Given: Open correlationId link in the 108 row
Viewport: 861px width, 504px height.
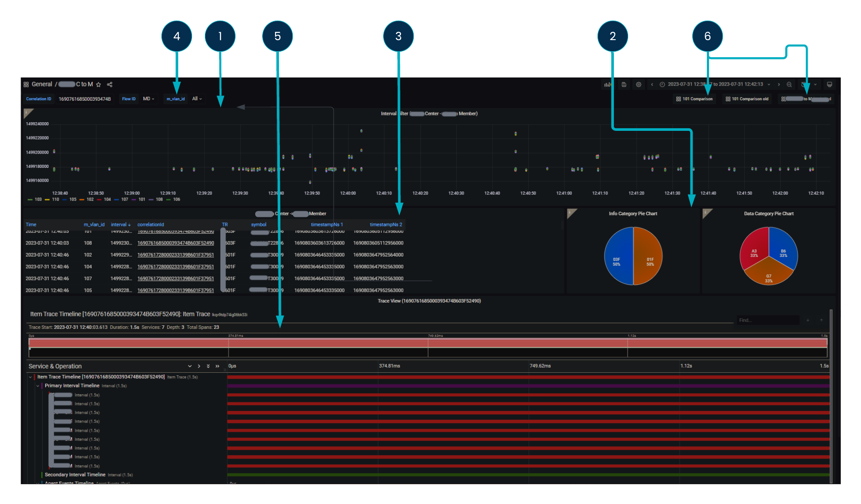Looking at the screenshot, I should (176, 243).
